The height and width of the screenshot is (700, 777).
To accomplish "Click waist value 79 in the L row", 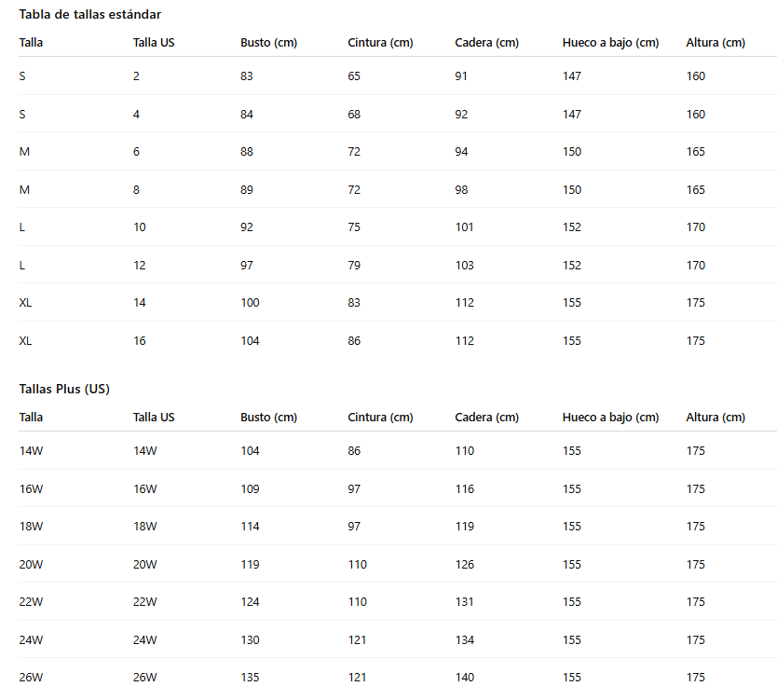I will [354, 266].
